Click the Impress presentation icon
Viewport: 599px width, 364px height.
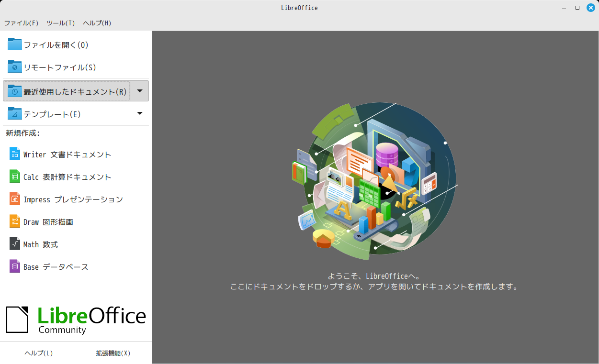tap(15, 199)
